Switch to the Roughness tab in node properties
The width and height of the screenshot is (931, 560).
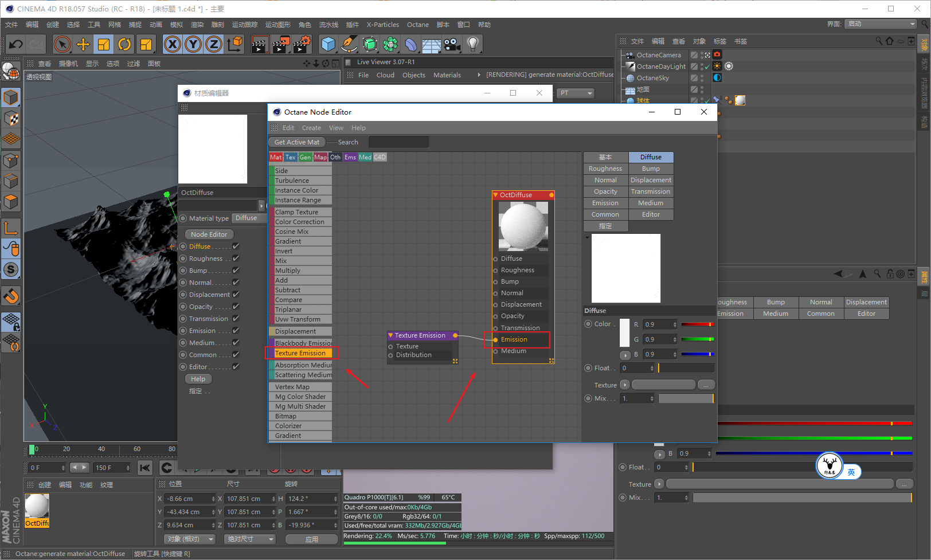coord(605,169)
